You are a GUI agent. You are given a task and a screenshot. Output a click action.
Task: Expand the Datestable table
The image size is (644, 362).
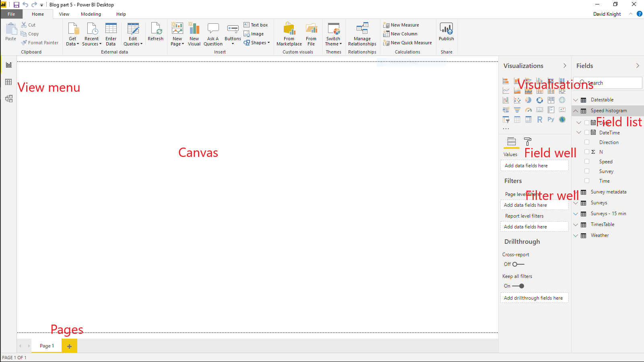click(x=576, y=100)
